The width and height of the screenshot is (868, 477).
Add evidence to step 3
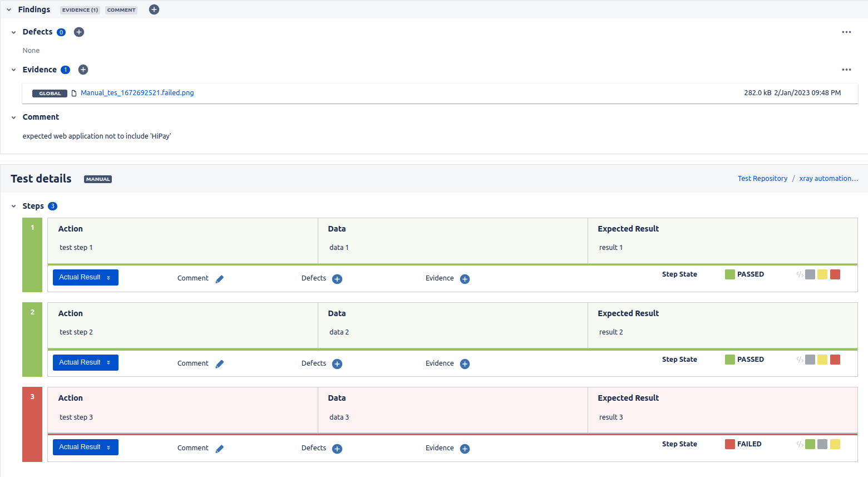pos(465,449)
